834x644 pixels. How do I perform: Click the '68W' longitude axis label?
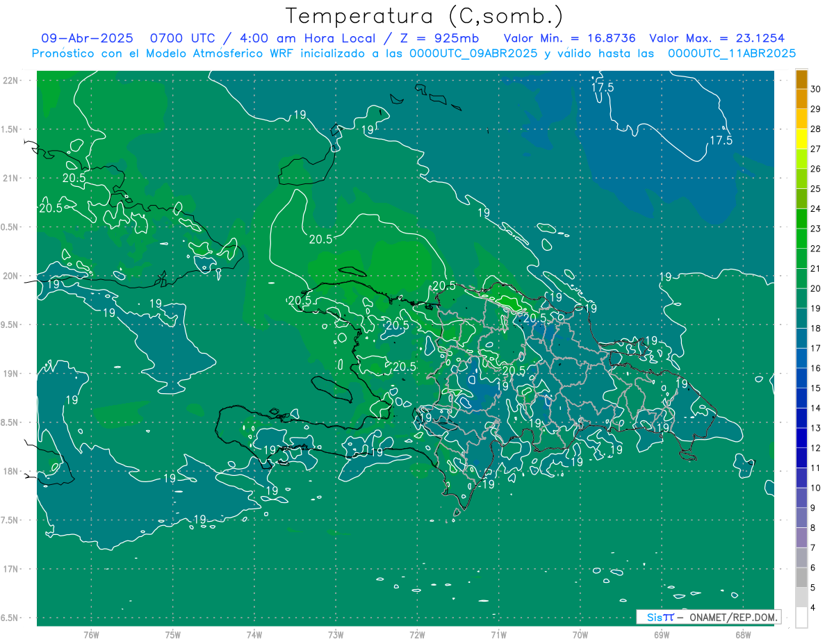(x=743, y=635)
